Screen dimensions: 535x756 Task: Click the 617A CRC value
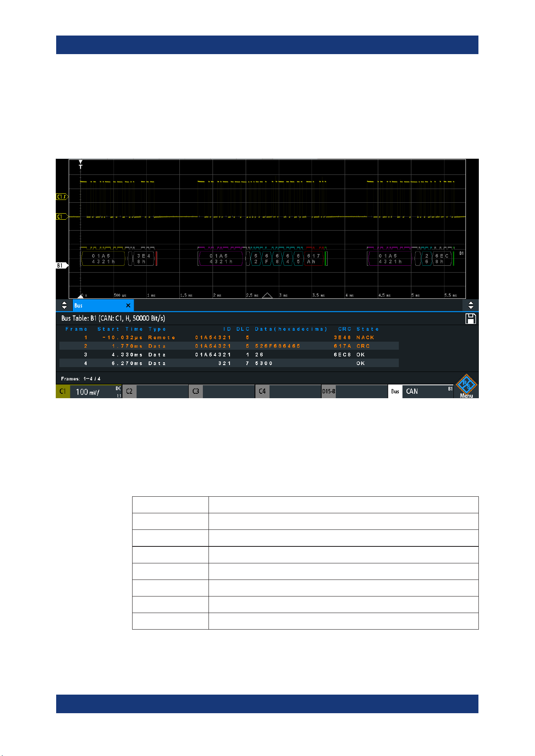click(x=342, y=346)
